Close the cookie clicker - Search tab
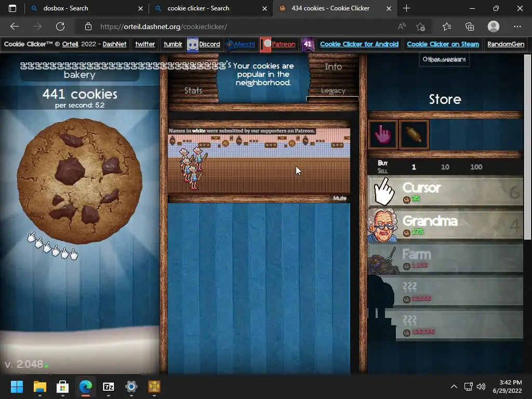The image size is (532, 399). (264, 8)
